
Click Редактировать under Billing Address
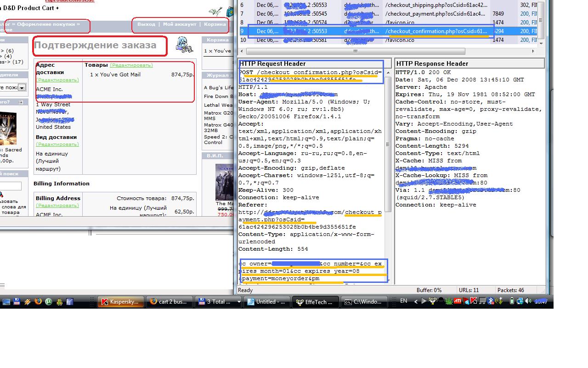[x=57, y=206]
